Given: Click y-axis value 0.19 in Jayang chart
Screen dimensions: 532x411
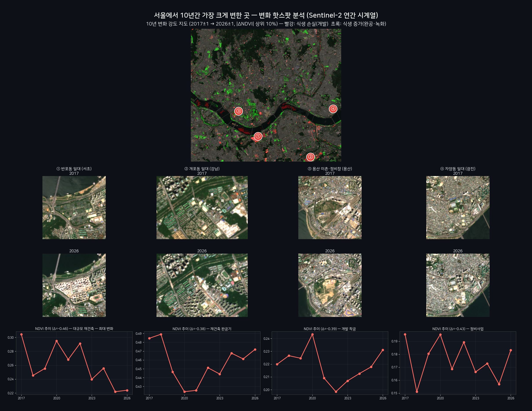Looking at the screenshot, I should coord(394,341).
